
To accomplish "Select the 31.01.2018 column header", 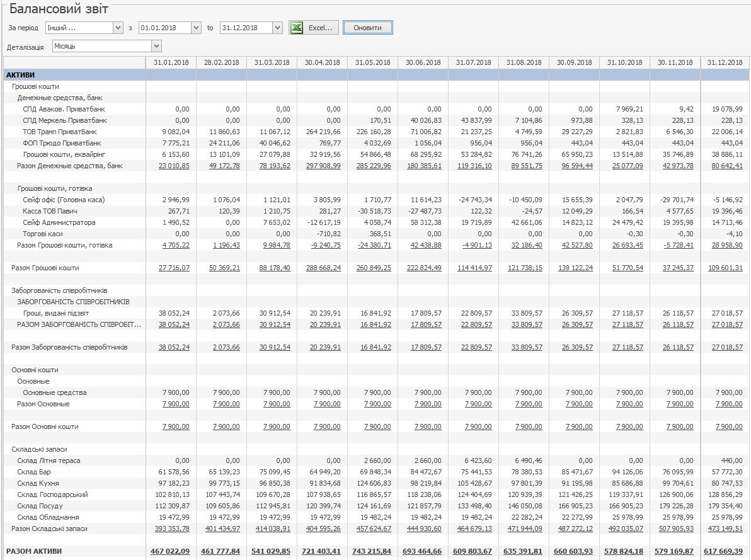I will click(x=171, y=62).
